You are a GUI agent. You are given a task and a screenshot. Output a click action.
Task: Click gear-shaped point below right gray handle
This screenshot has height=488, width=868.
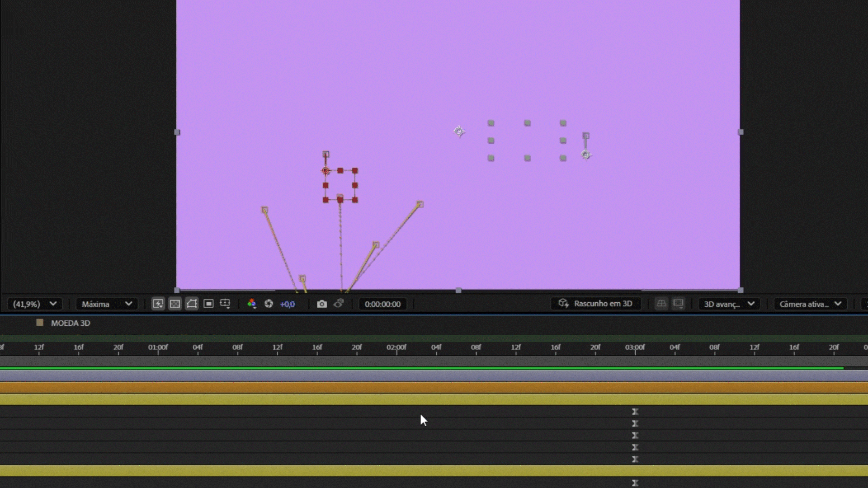585,155
